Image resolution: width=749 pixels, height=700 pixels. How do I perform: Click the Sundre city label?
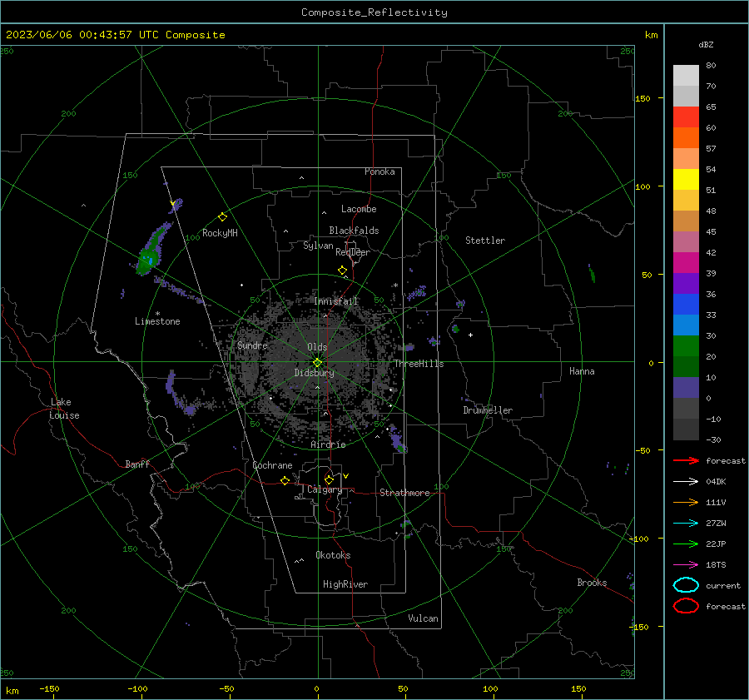click(252, 345)
